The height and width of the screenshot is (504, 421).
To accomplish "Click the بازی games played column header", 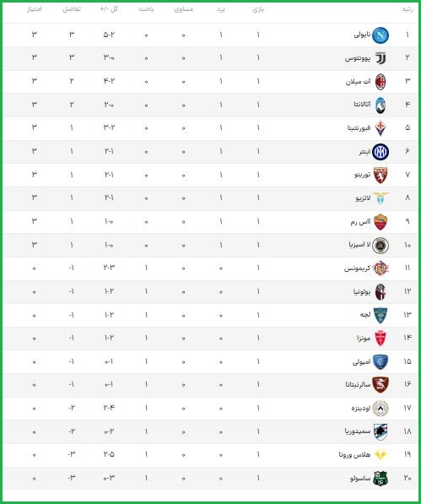I will click(x=258, y=9).
